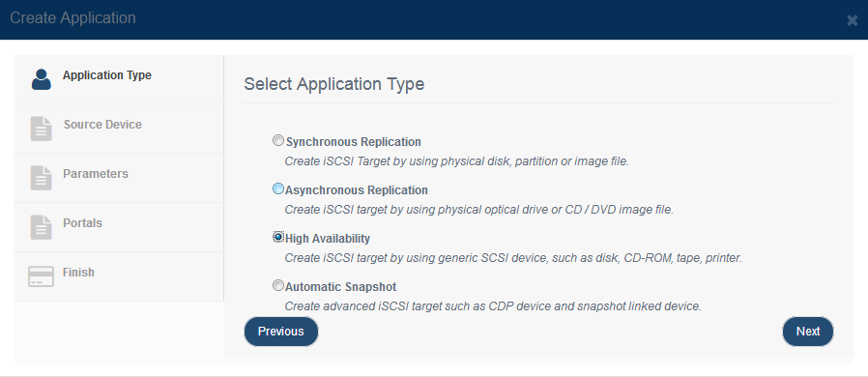Click the Previous button
This screenshot has height=377, width=868.
pos(281,331)
